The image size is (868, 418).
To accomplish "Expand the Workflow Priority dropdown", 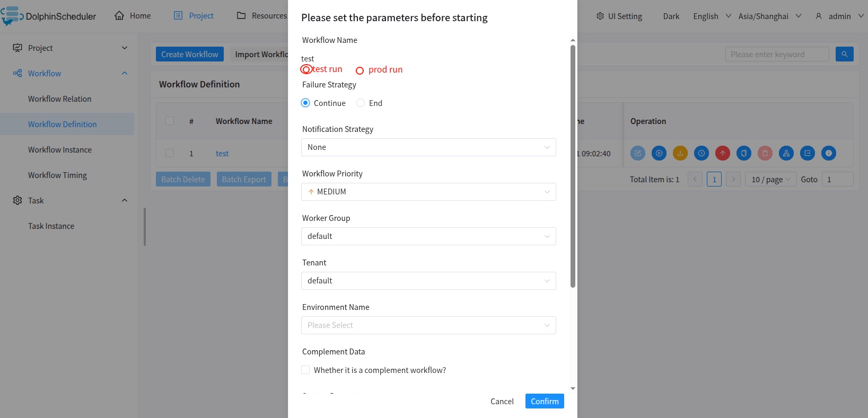I will (x=428, y=192).
